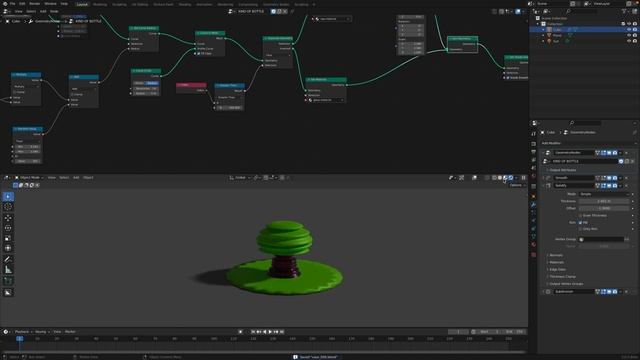Select the Annotate tool

[8, 259]
